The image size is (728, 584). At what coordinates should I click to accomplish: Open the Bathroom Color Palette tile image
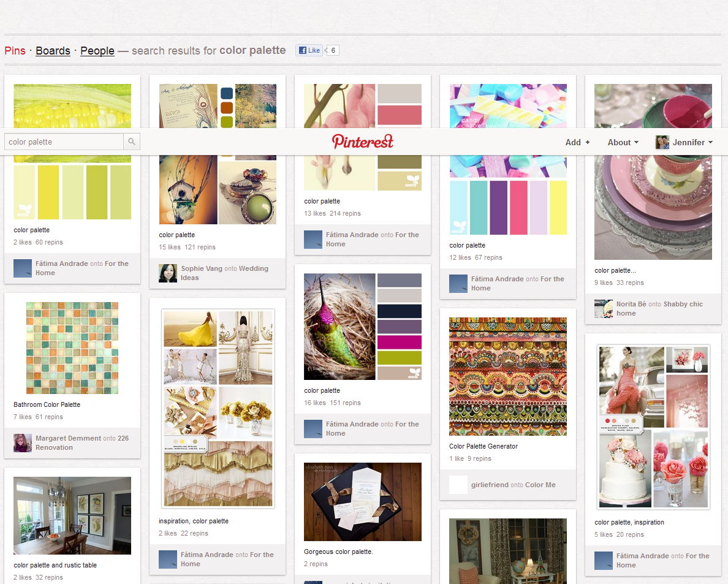pos(72,348)
